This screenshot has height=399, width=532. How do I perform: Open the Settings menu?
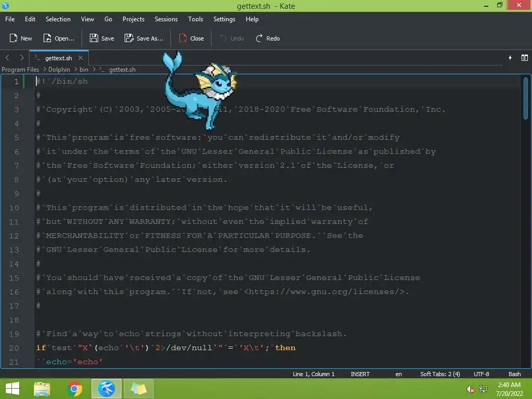pos(224,19)
